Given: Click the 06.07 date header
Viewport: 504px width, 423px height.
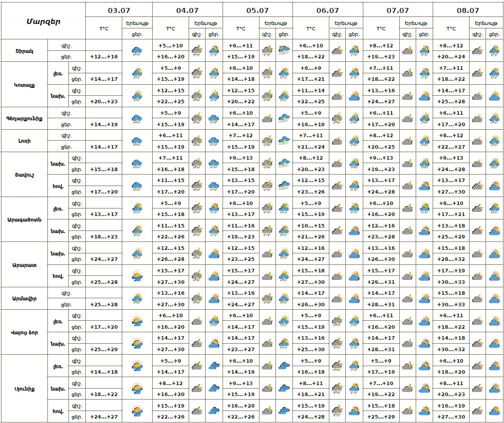Looking at the screenshot, I should click(x=327, y=10).
